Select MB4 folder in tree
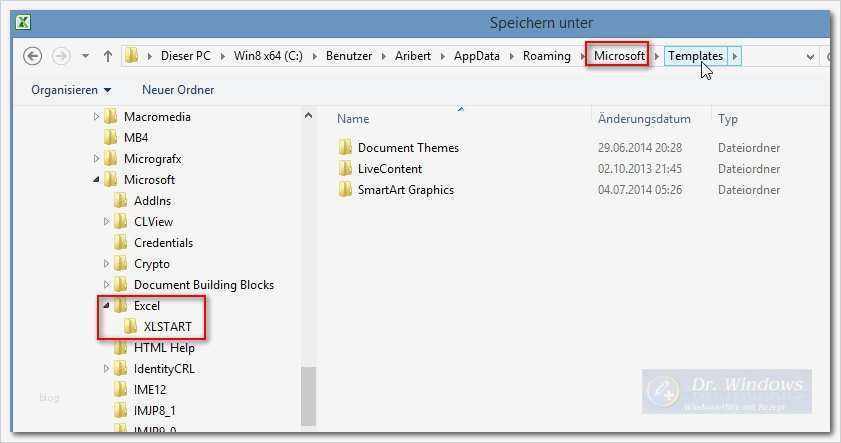 click(x=136, y=138)
